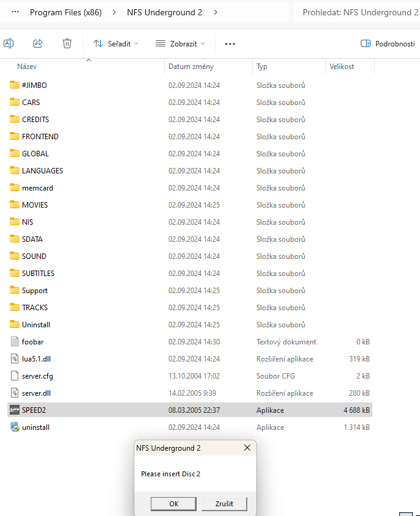Viewport: 420px width, 516px height.
Task: Click the Share toolbar icon
Action: click(x=38, y=43)
